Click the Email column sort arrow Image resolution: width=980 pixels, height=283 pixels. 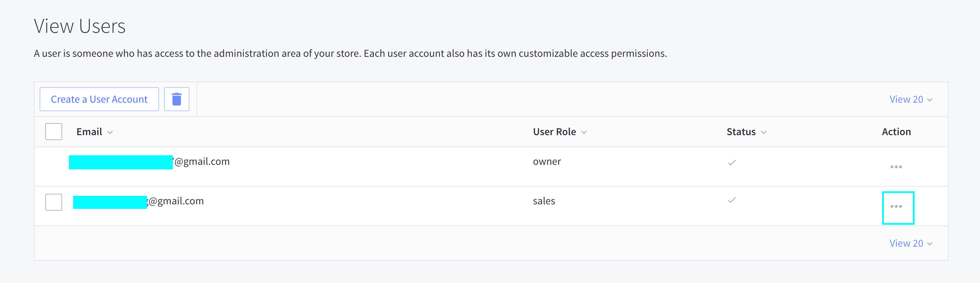(110, 132)
